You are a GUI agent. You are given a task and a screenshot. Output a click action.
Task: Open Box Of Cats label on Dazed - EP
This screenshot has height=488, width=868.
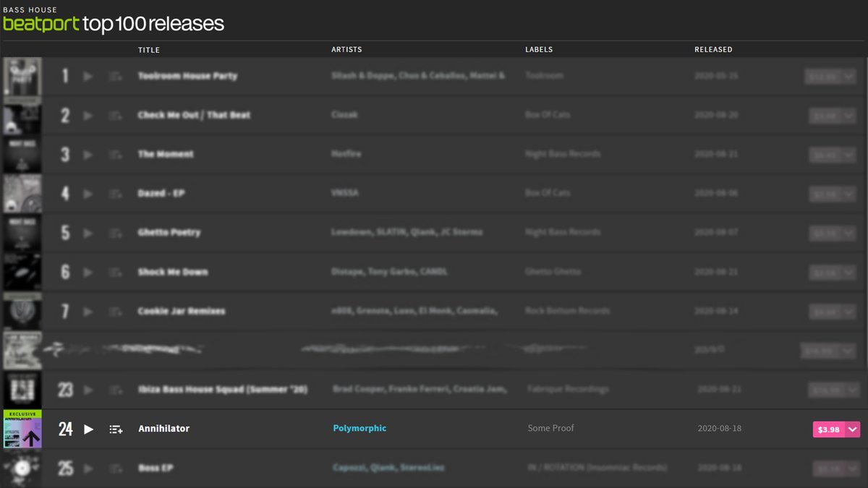click(548, 193)
